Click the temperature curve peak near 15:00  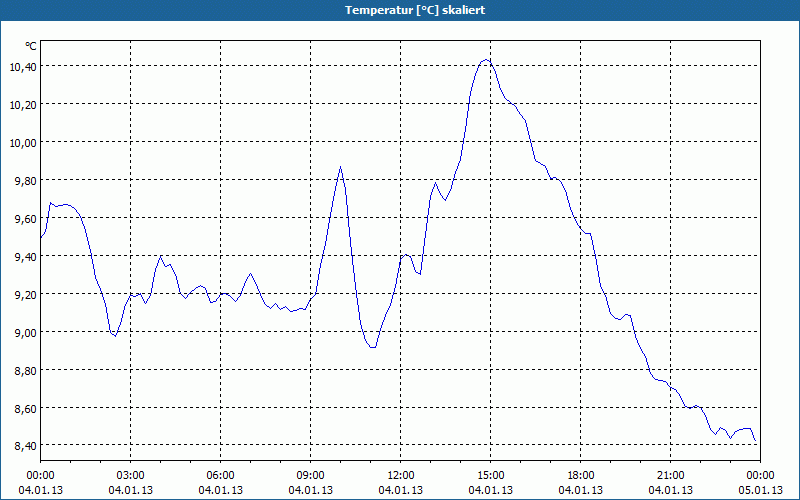click(486, 60)
